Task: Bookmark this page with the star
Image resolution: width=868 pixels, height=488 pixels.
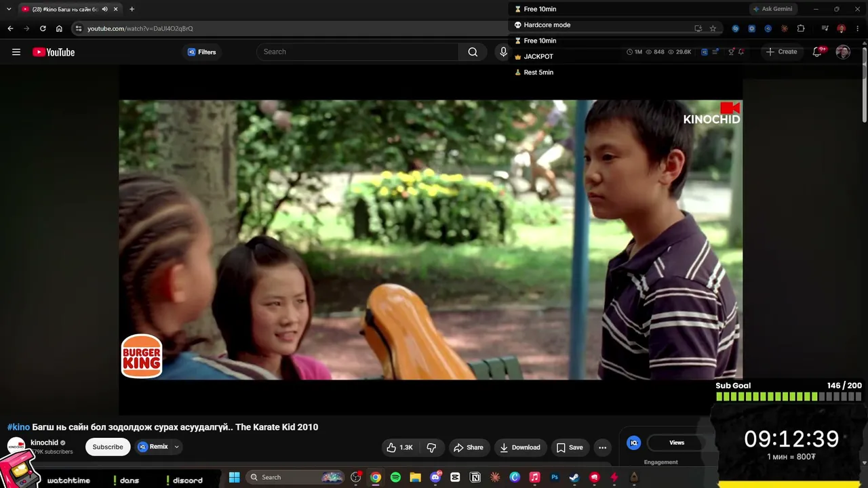Action: 713,28
